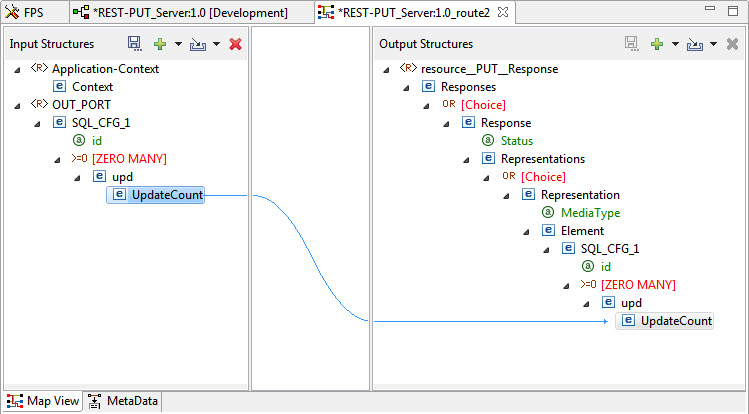
Task: Open the Input Structures import dropdown arrow
Action: pyautogui.click(x=216, y=44)
